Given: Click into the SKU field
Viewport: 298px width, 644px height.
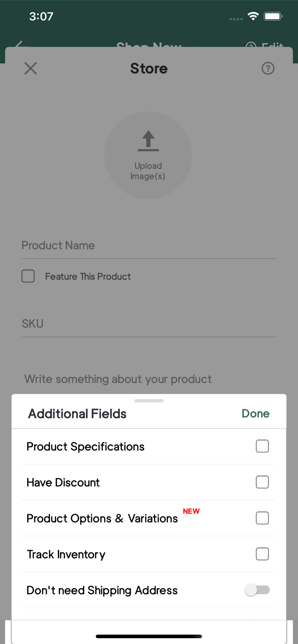Looking at the screenshot, I should 148,324.
